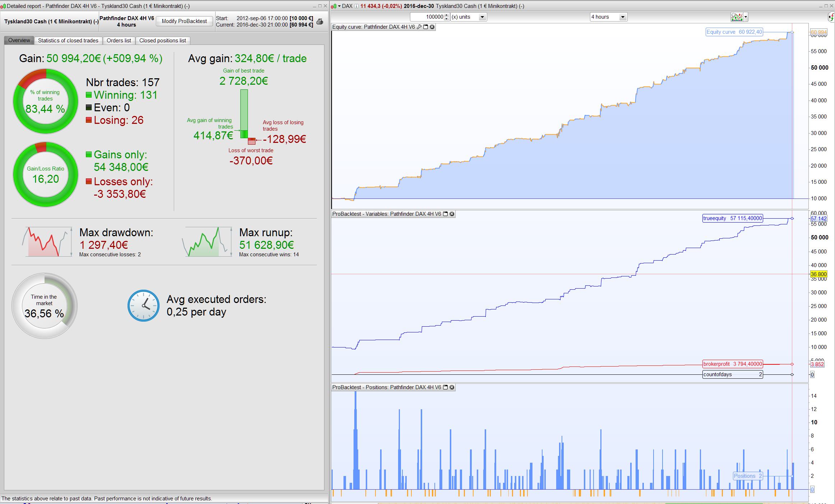Click the DAX instrument info icon

(356, 6)
